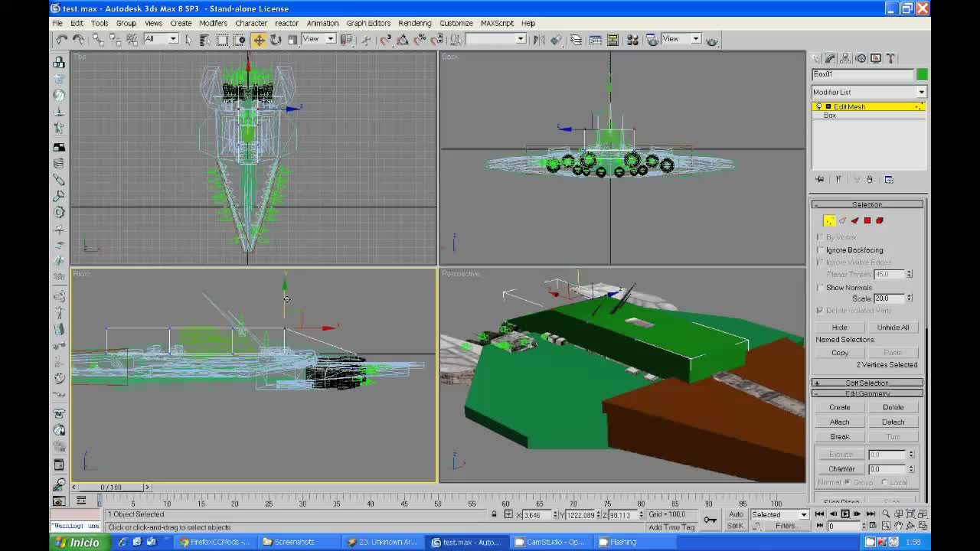Click the Pin Stack icon

(820, 179)
